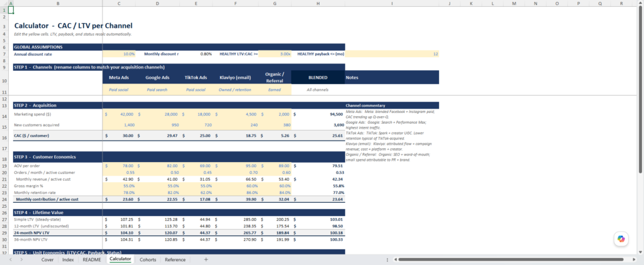Screen dimensions: 644x265
Task: Select column H header
Action: tap(318, 3)
